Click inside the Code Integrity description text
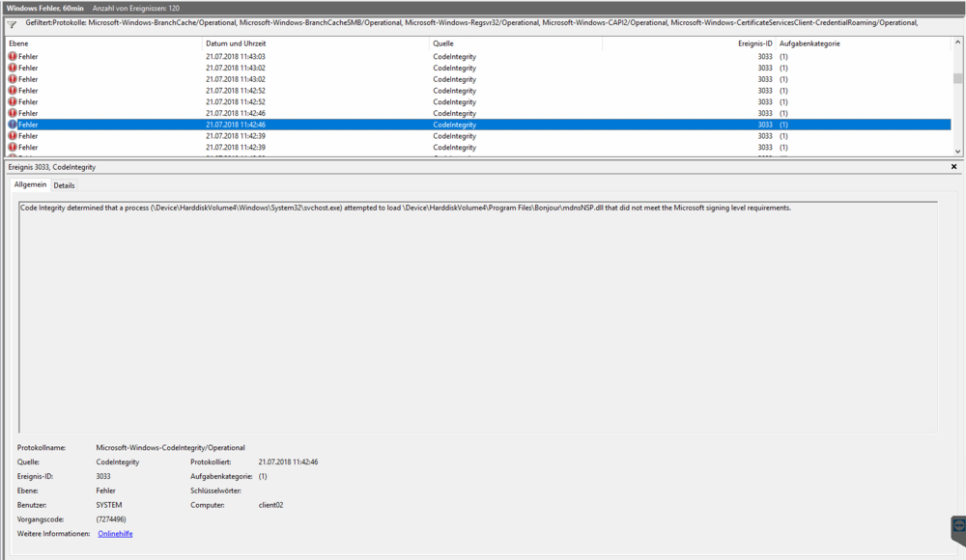This screenshot has height=560, width=966. tap(406, 208)
